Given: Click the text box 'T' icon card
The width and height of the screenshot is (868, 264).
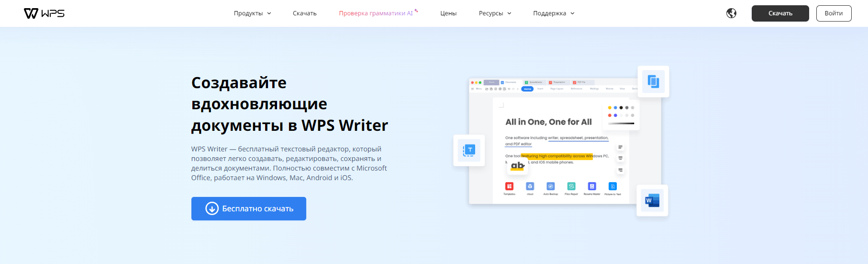Looking at the screenshot, I should click(x=469, y=150).
